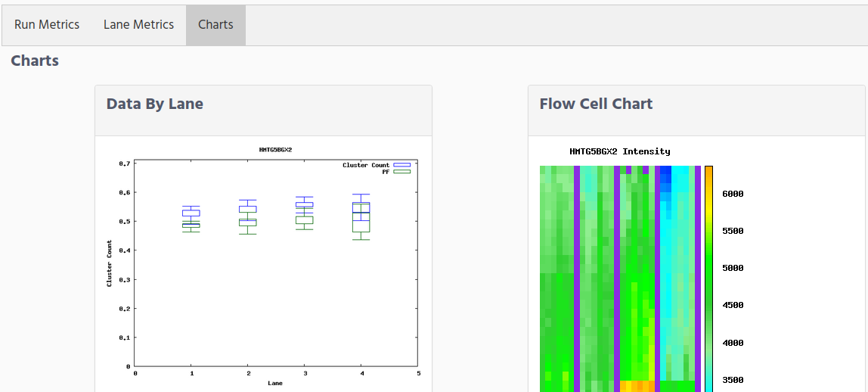
Task: Click the 3500 label on color scale
Action: 733,380
